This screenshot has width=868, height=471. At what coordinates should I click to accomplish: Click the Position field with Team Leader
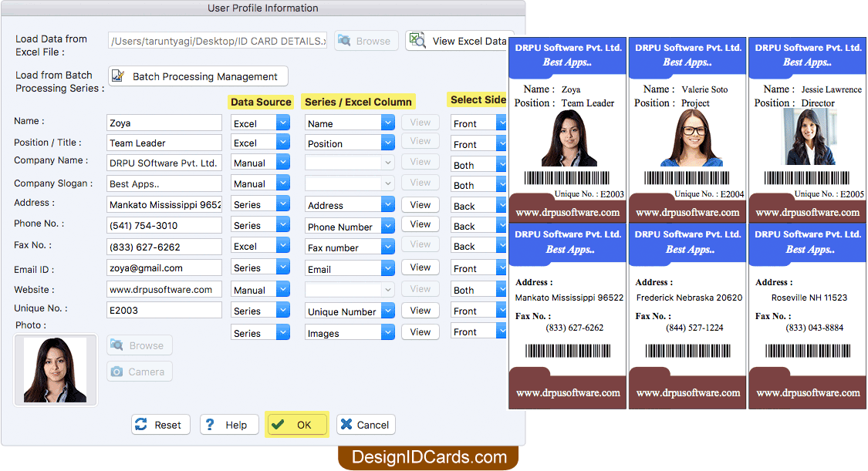coord(164,143)
